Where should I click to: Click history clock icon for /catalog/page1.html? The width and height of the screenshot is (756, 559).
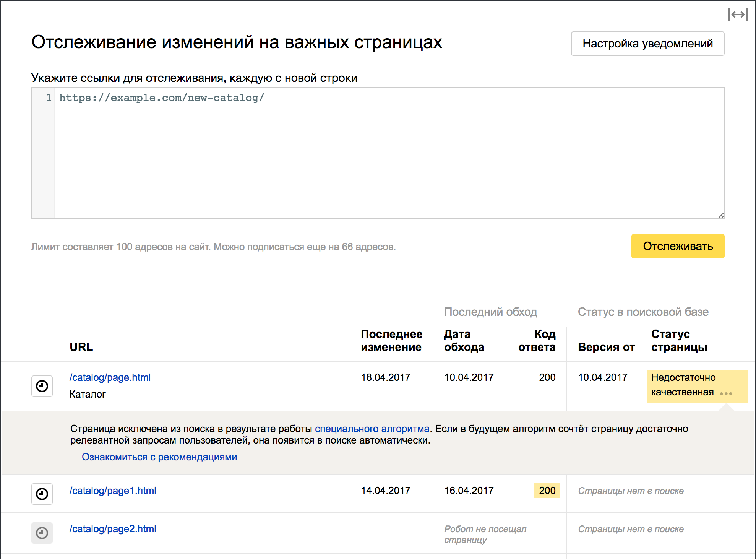point(42,494)
